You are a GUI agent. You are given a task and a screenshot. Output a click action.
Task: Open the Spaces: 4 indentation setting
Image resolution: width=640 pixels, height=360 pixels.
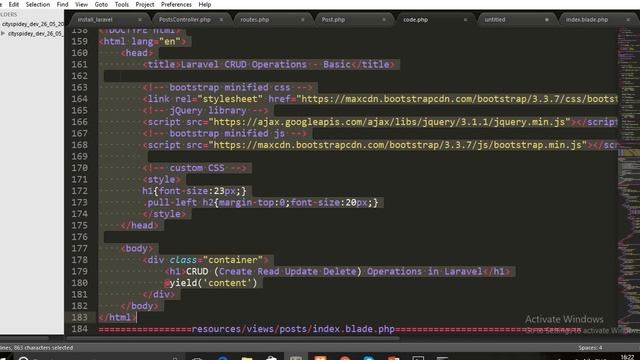pyautogui.click(x=590, y=348)
